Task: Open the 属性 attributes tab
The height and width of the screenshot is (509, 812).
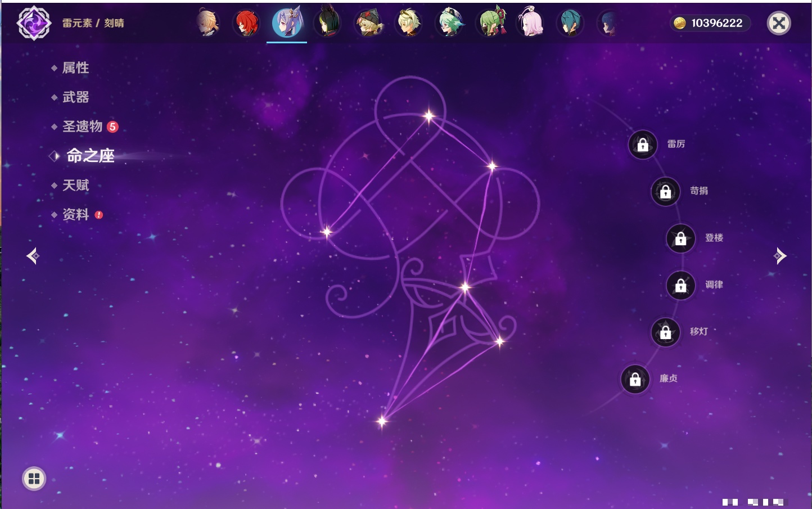Action: [75, 68]
